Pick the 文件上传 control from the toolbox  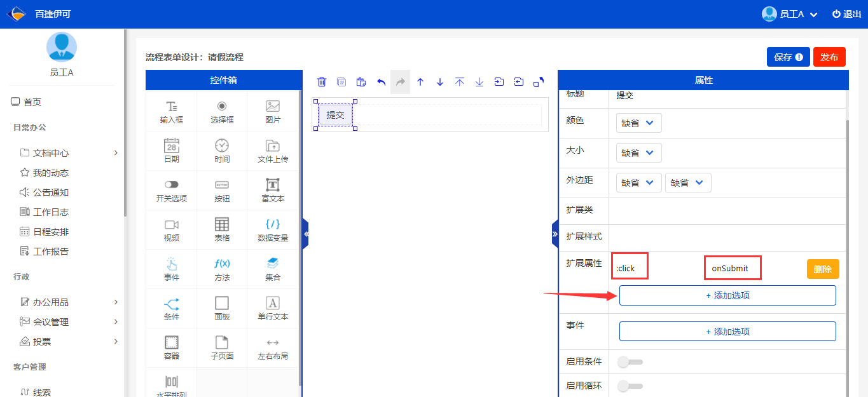click(273, 151)
